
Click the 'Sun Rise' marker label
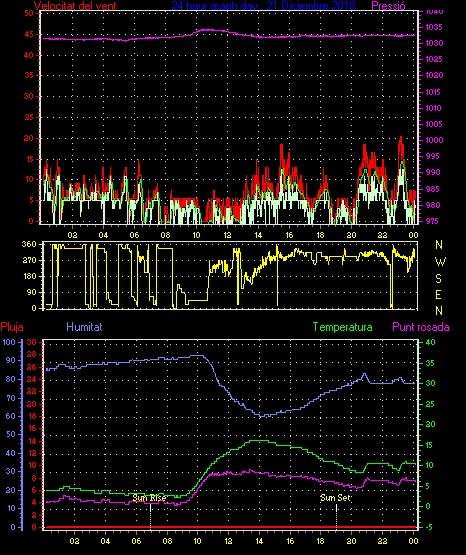pyautogui.click(x=149, y=498)
